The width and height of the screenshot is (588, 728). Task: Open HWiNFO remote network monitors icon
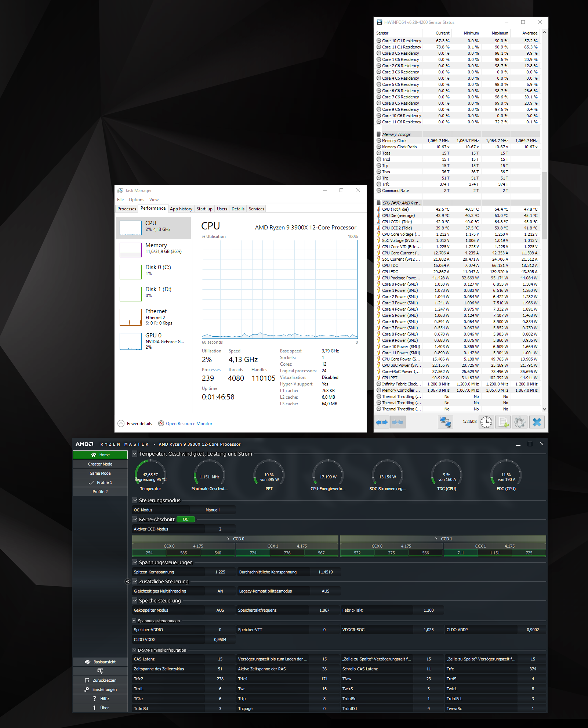pos(446,422)
